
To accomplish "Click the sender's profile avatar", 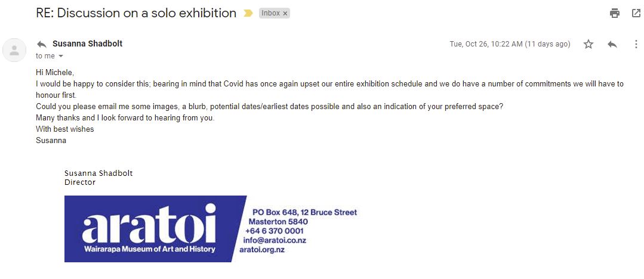I will (14, 49).
